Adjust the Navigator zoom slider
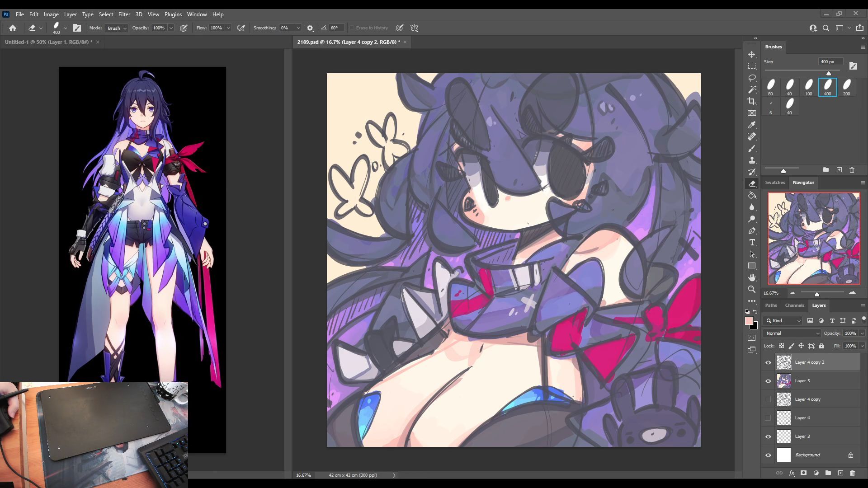This screenshot has height=488, width=868. tap(817, 294)
